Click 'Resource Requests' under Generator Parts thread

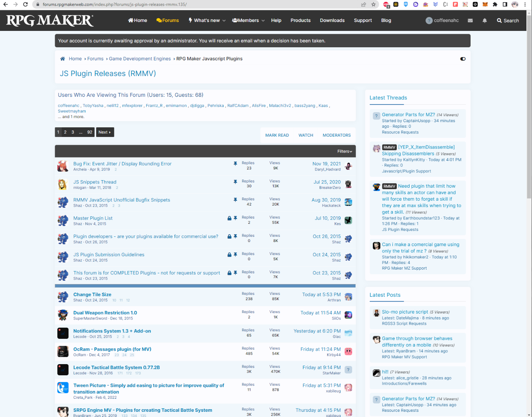point(400,132)
